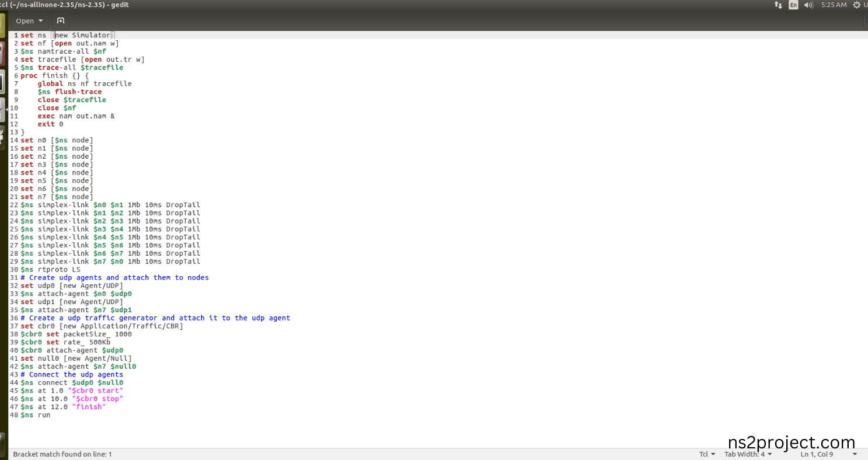This screenshot has height=460, width=868.
Task: Click line 'set udp1 [new Agent/UDP]'
Action: click(x=72, y=302)
